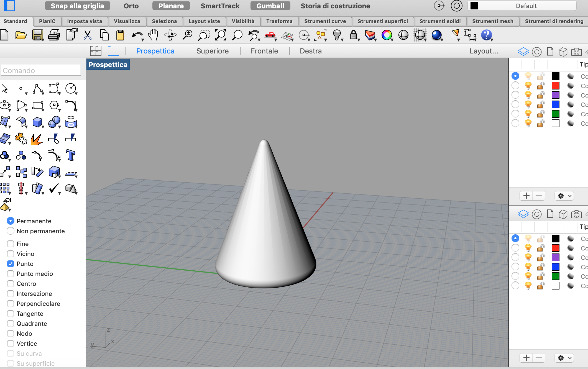Select the Permanente radio button

tap(11, 221)
